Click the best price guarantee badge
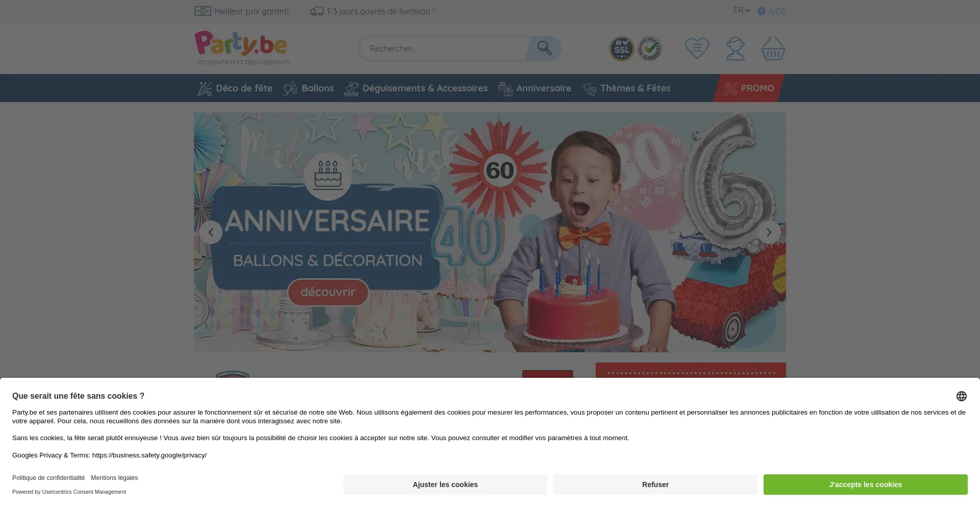Viewport: 980px width, 507px height. (x=650, y=49)
